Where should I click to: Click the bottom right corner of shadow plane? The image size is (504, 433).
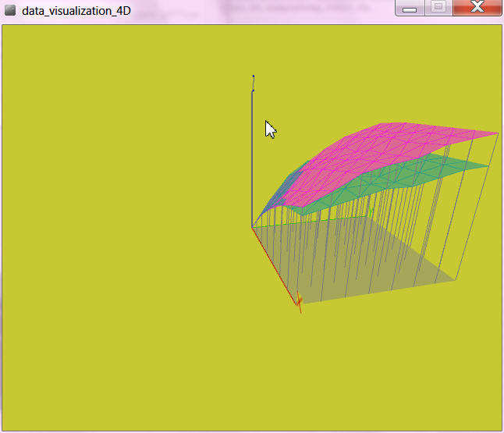(x=455, y=279)
